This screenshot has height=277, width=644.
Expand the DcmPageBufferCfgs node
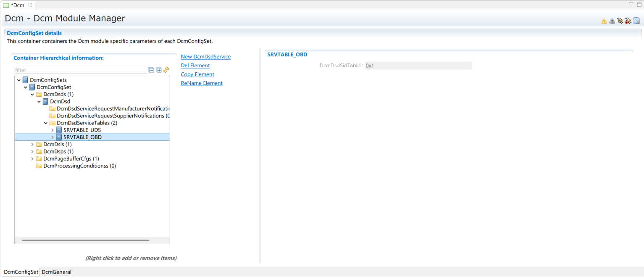point(32,159)
